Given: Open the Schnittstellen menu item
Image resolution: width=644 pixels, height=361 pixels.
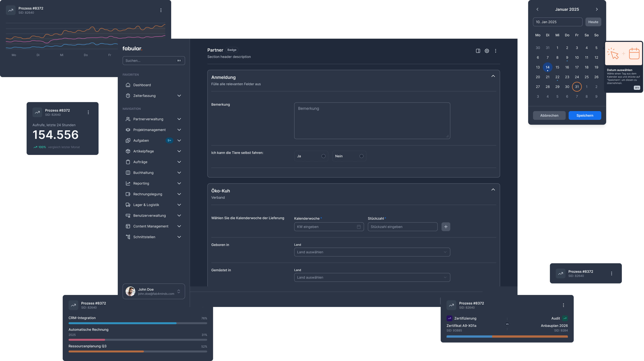Looking at the screenshot, I should pos(153,237).
